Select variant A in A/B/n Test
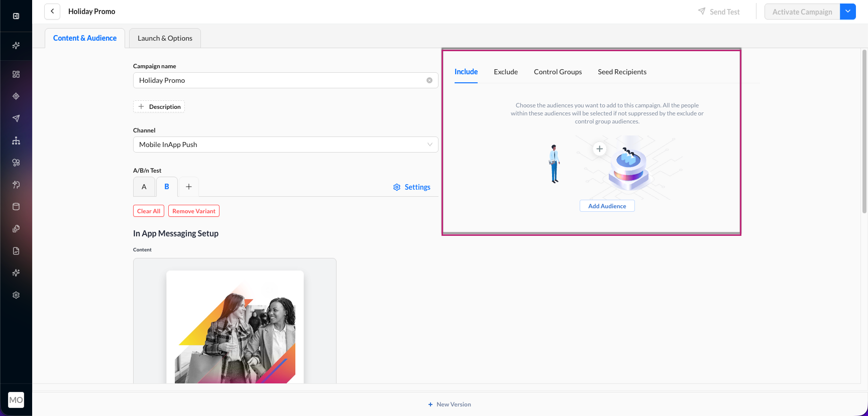 [144, 187]
